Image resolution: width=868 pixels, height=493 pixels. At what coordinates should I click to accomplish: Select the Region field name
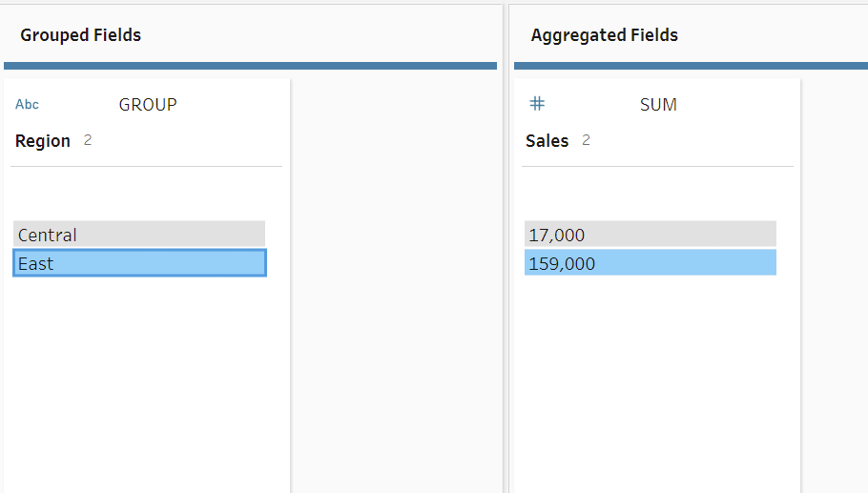[43, 141]
